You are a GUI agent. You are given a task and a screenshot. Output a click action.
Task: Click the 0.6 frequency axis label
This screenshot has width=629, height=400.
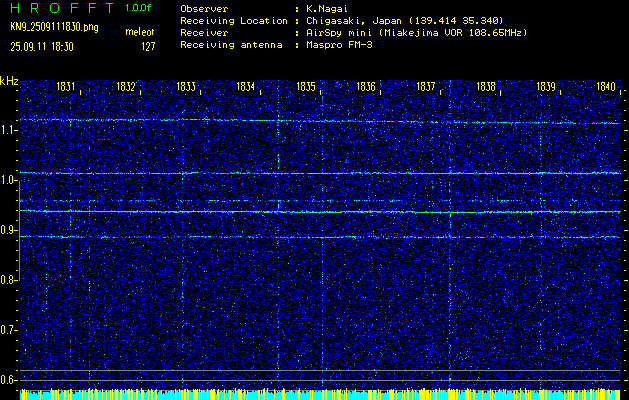pos(8,380)
